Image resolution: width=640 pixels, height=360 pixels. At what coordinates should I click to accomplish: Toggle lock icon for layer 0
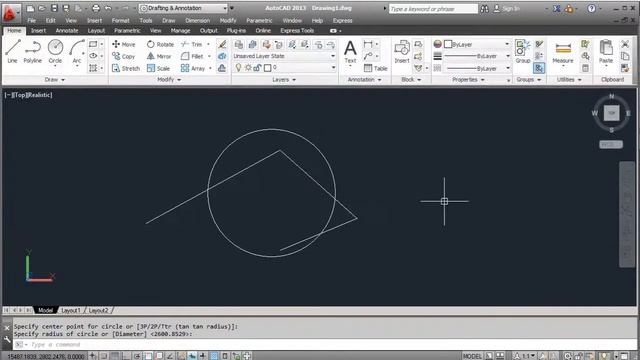(x=257, y=68)
